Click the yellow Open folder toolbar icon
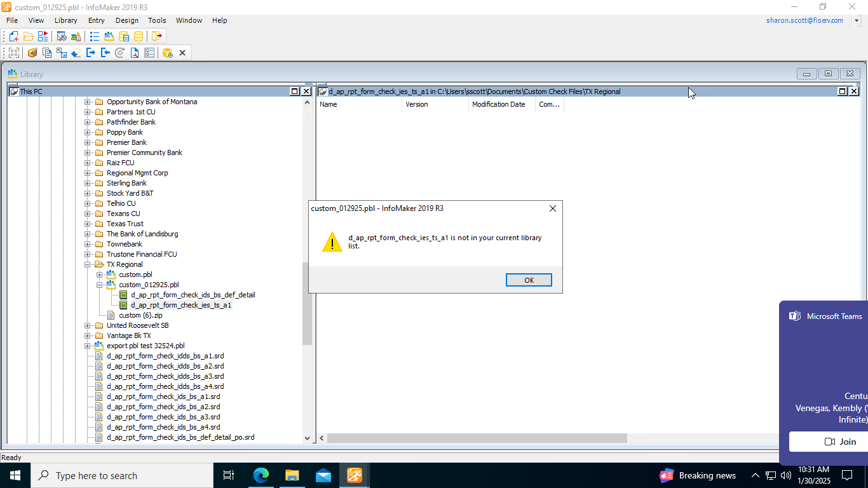This screenshot has width=868, height=488. (29, 36)
